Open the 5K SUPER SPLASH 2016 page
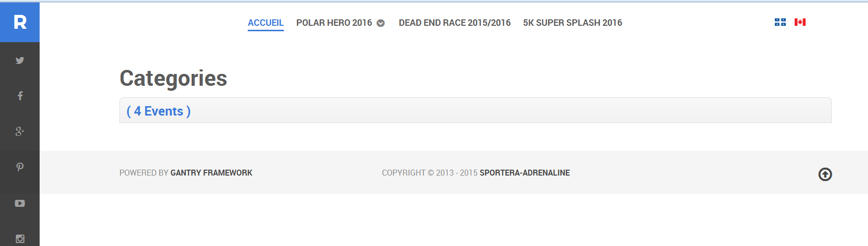This screenshot has height=246, width=868. tap(572, 23)
